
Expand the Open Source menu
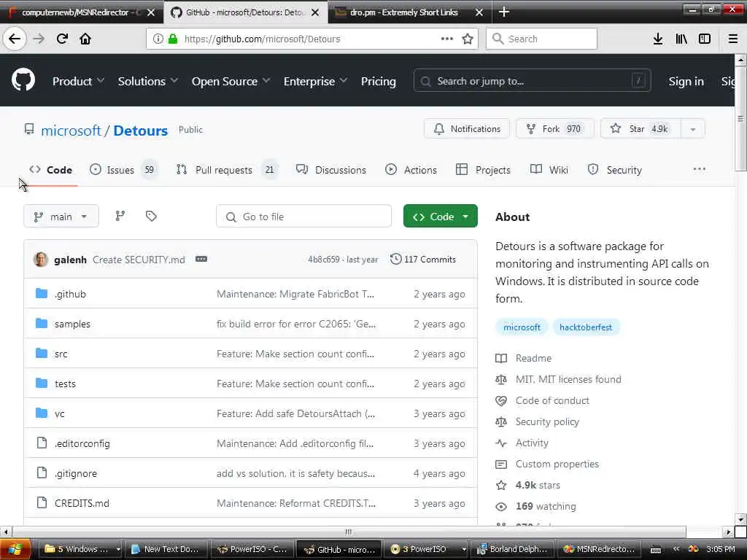(231, 81)
